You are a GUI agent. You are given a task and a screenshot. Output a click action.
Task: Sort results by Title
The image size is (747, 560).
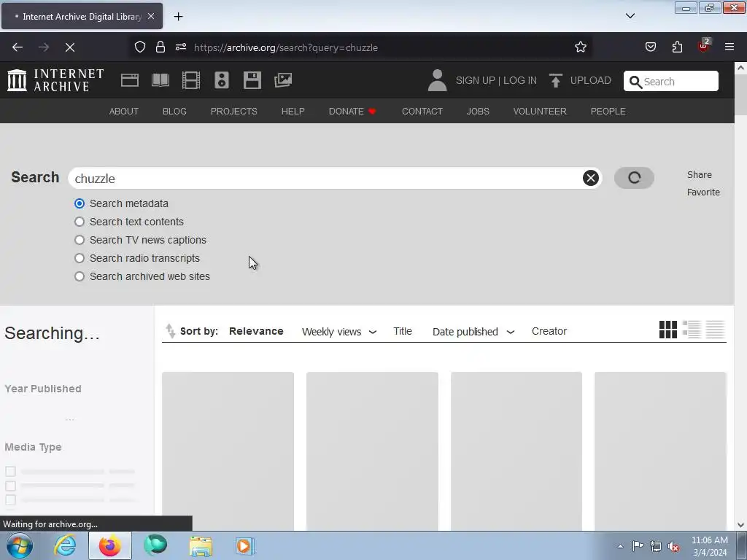coord(403,331)
